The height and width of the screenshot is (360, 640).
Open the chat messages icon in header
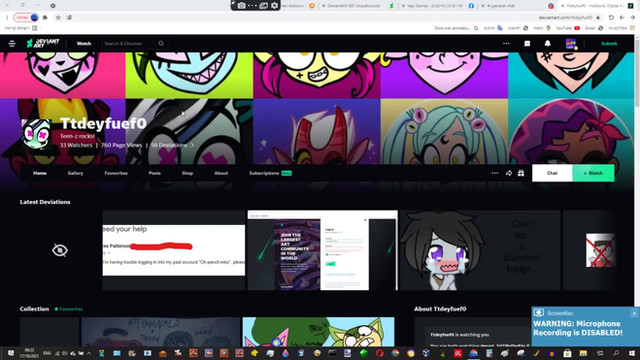pyautogui.click(x=527, y=43)
